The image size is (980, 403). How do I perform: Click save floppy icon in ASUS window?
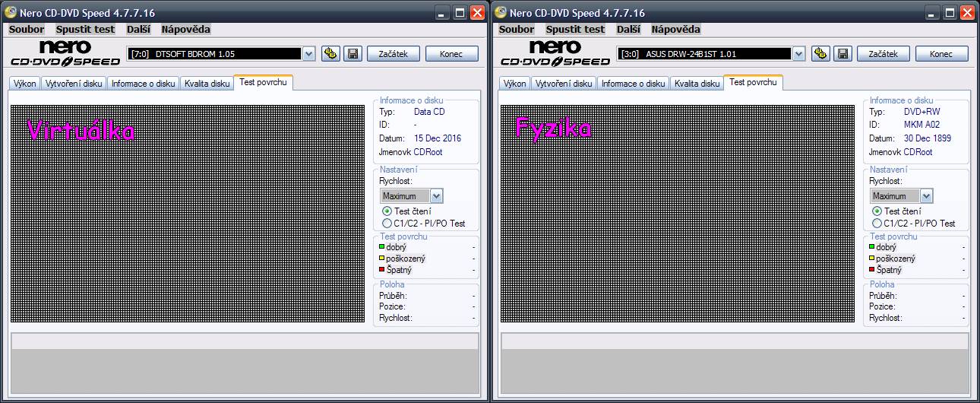[x=842, y=53]
